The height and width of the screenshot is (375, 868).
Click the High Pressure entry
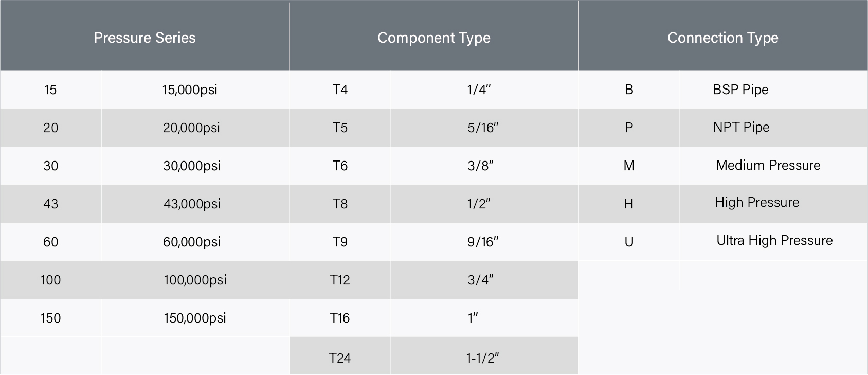(x=757, y=202)
